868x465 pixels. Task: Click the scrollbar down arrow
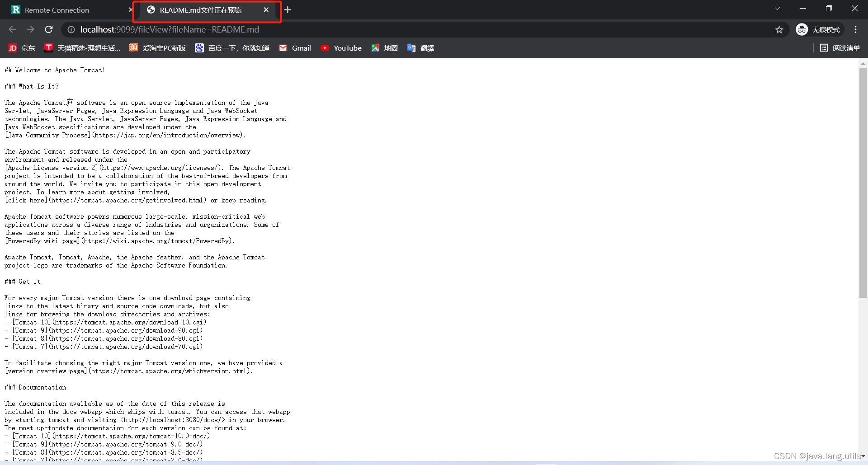(863, 456)
